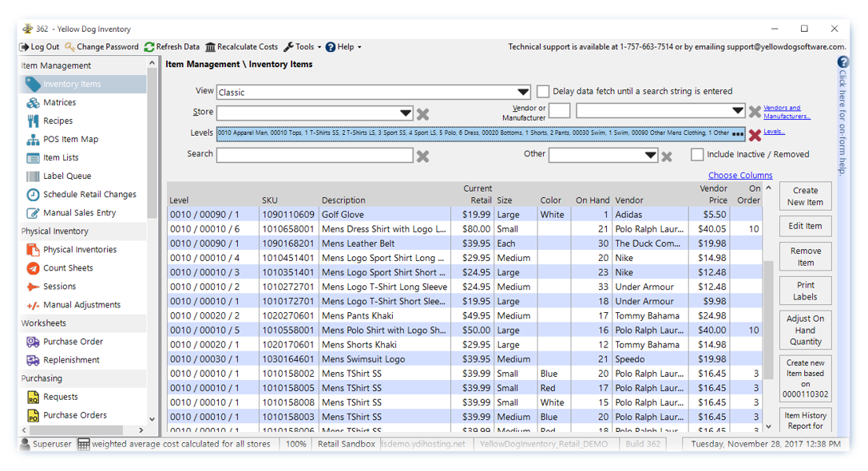This screenshot has width=868, height=471.
Task: Open the Store dropdown
Action: [x=406, y=113]
